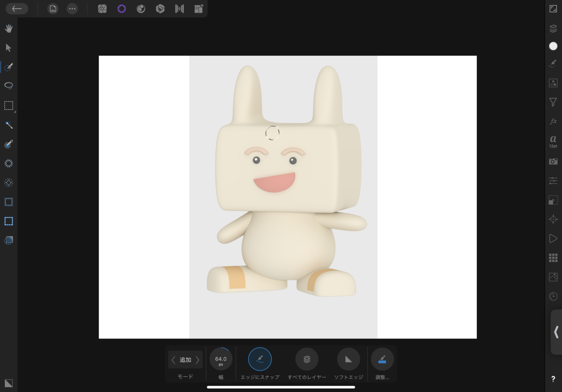562x392 pixels.
Task: Open the document menu icon
Action: (x=53, y=8)
